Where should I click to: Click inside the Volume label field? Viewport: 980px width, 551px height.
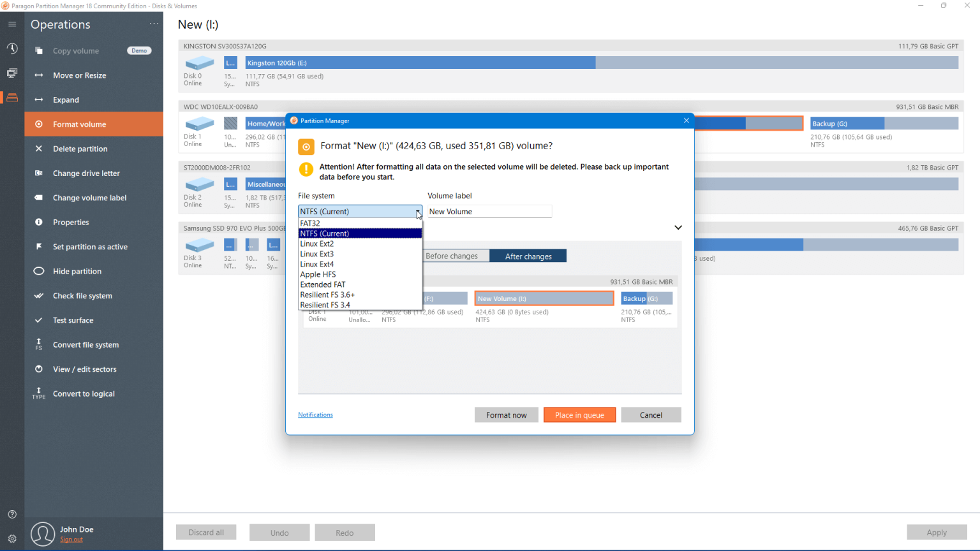tap(489, 211)
